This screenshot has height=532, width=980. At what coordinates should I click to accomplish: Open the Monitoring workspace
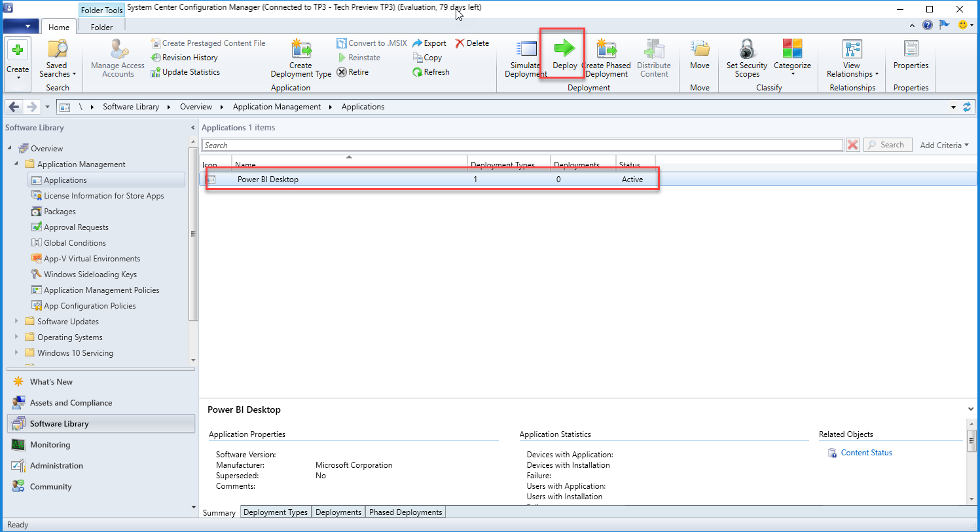click(x=101, y=445)
